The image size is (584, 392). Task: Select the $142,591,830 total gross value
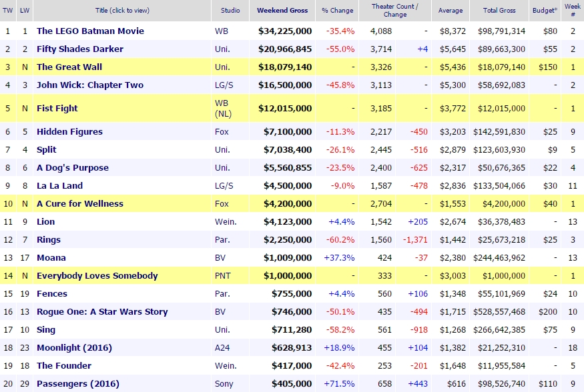click(x=499, y=132)
